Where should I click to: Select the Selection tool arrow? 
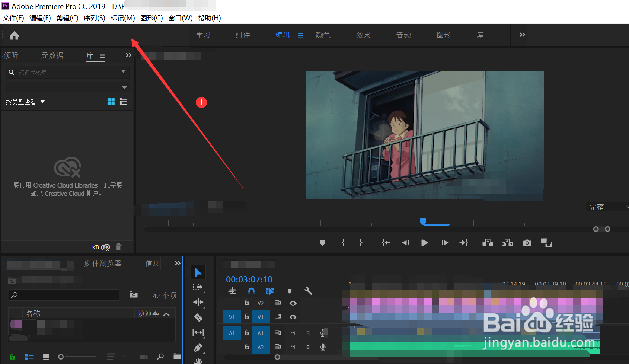click(x=198, y=272)
